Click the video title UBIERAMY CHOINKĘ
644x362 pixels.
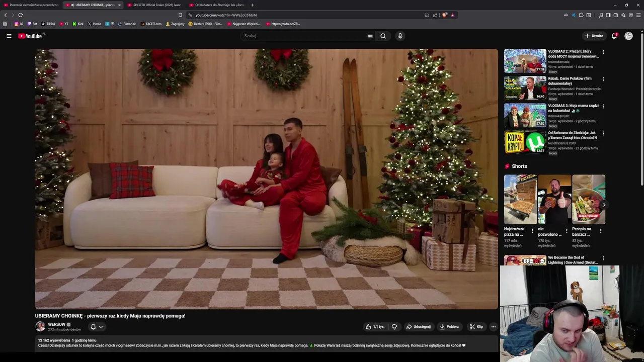pyautogui.click(x=110, y=316)
